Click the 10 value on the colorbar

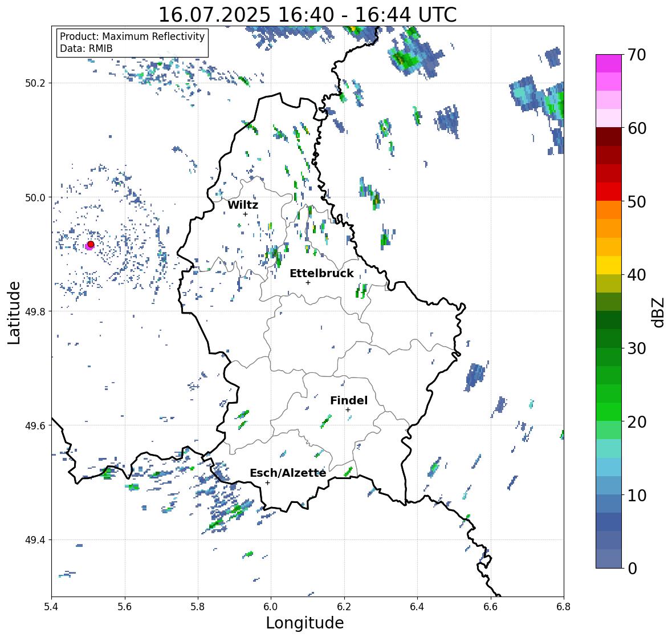[637, 495]
